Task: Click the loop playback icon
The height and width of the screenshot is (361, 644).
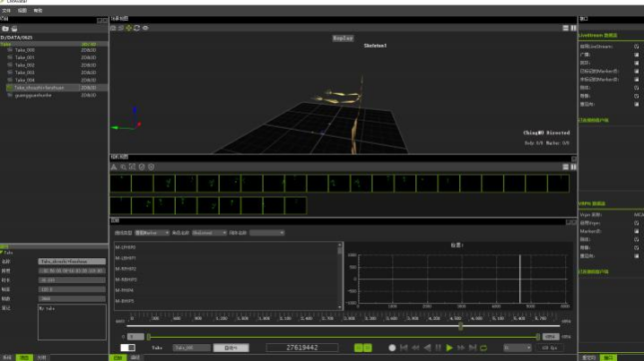Action: pos(483,348)
